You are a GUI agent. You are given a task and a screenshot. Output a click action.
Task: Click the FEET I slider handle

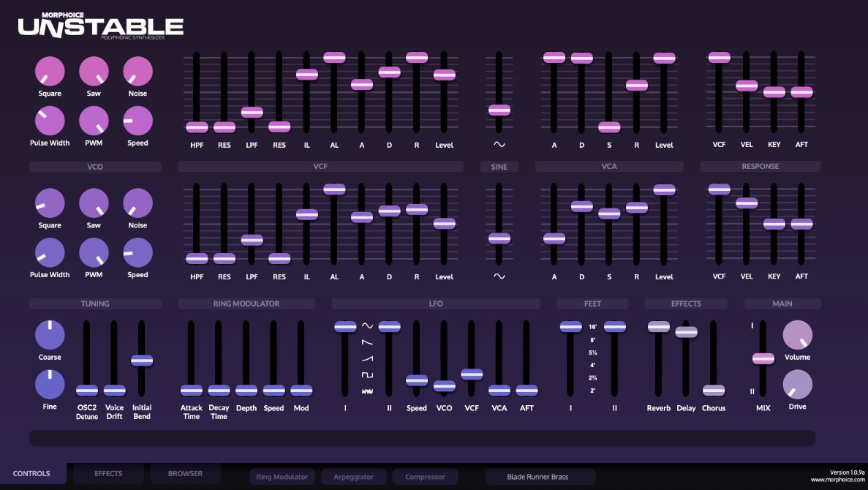570,327
